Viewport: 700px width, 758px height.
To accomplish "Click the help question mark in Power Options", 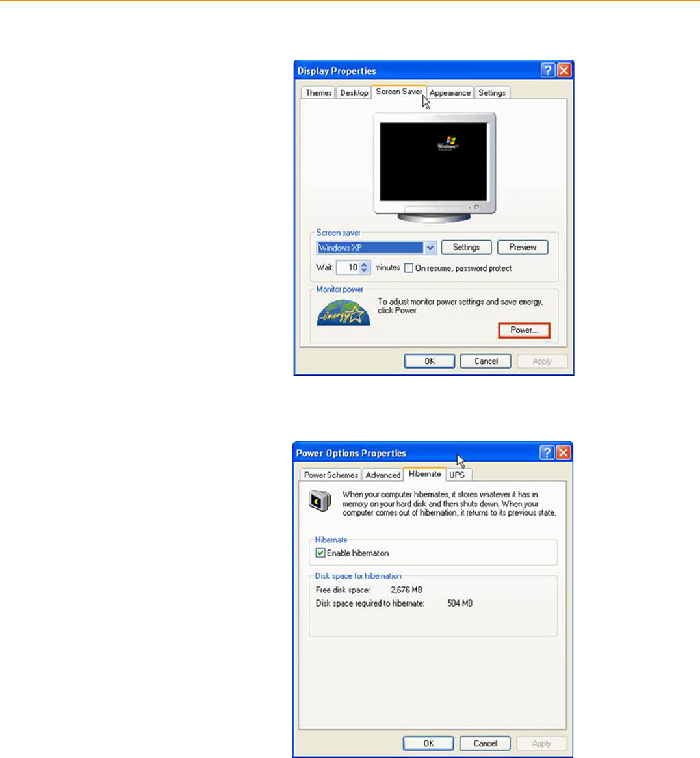I will pyautogui.click(x=547, y=452).
